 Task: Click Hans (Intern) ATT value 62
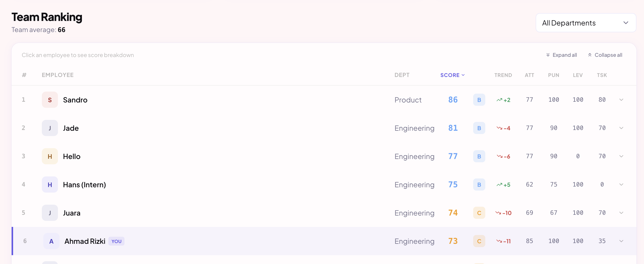530,184
